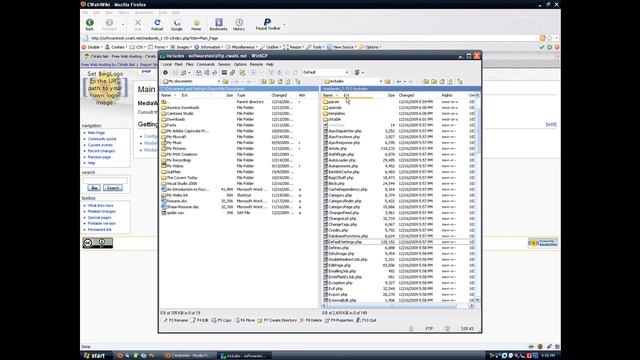The image size is (640, 360).
Task: Open WinSCP preferences gear icon
Action: point(165,73)
